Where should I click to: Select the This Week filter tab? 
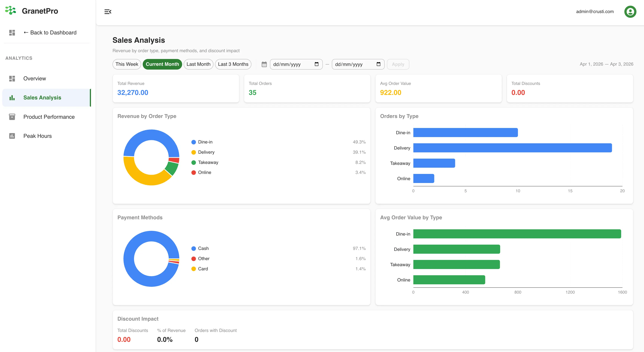click(126, 64)
